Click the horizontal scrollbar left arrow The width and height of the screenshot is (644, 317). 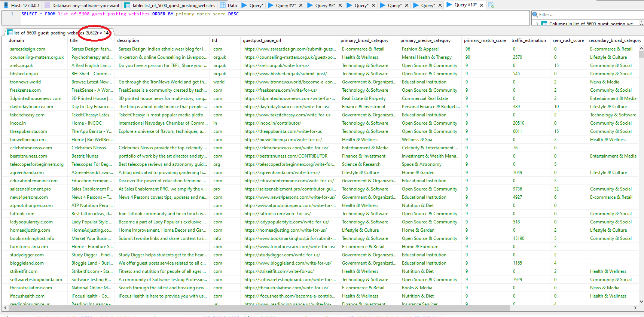(5, 308)
